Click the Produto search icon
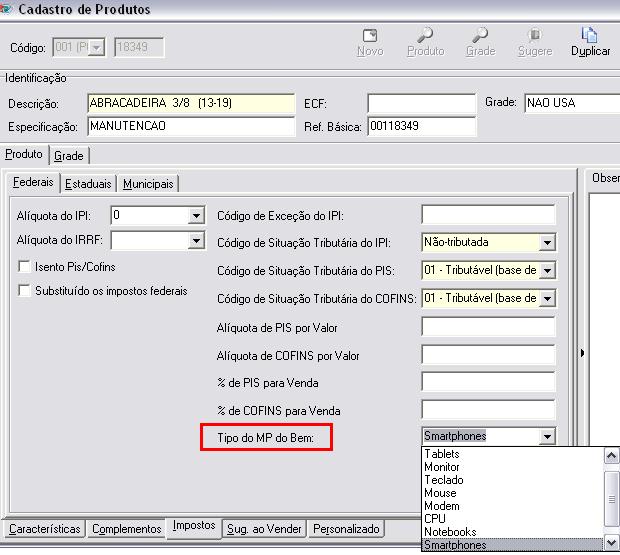Screen dimensions: 620x555 click(x=425, y=42)
